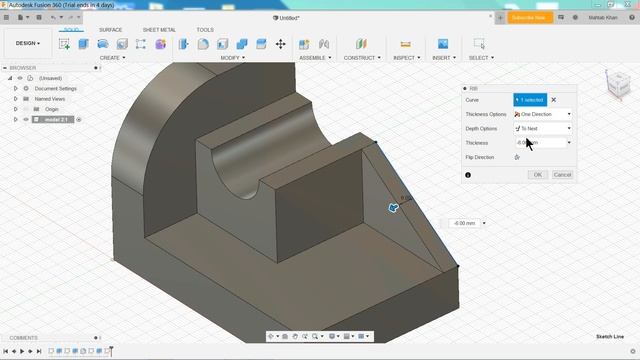The image size is (640, 360).
Task: Switch to the SHEET METAL tab
Action: 159,30
